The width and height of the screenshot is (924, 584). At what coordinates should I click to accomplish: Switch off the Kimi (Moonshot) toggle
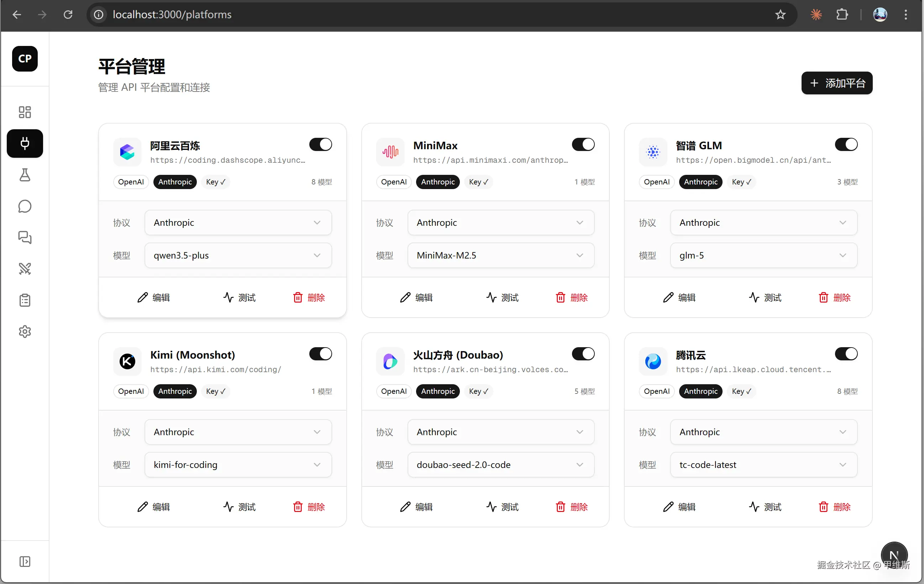tap(320, 354)
